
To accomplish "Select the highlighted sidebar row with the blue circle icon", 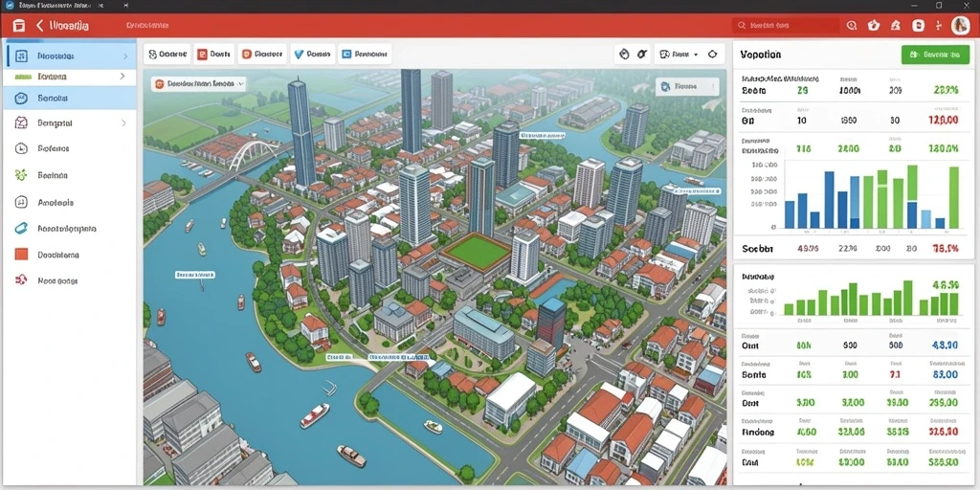I will point(70,99).
